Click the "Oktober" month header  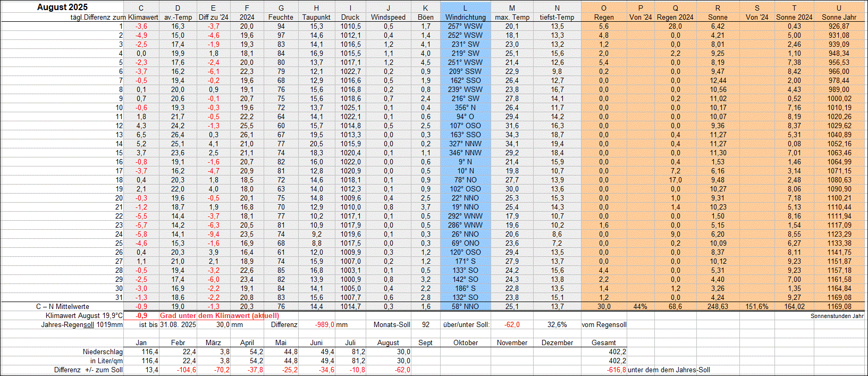tap(465, 342)
